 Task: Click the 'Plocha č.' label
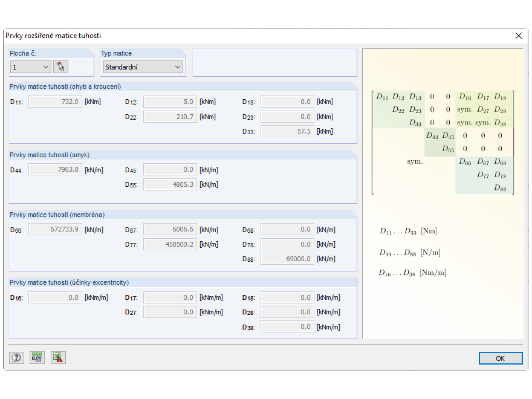tap(23, 53)
